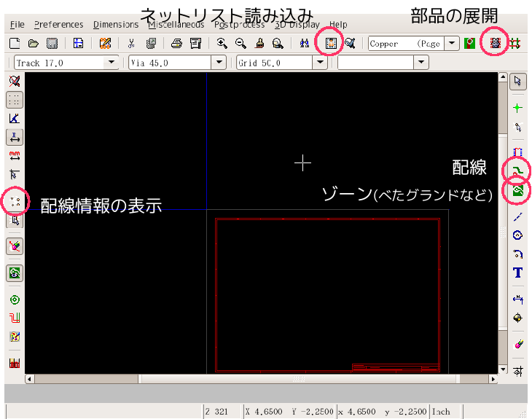Open the Grid 50.0 size dropdown
Image resolution: width=532 pixels, height=419 pixels.
(319, 63)
